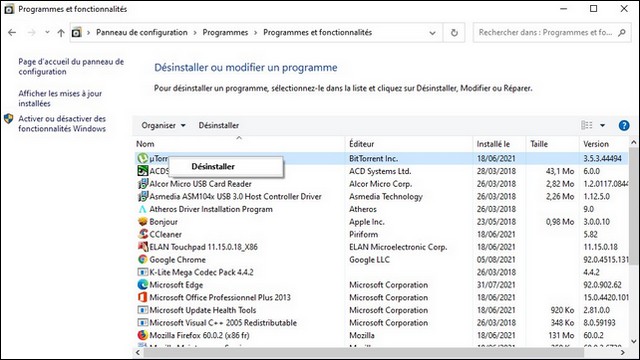Image resolution: width=640 pixels, height=360 pixels.
Task: Open Afficher les mises à jour installées
Action: tap(60, 98)
